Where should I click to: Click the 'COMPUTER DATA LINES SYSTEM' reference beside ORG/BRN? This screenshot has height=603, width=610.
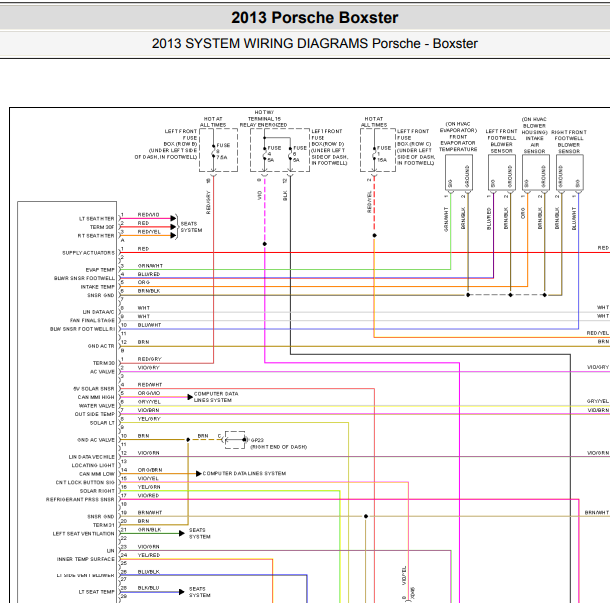tap(244, 474)
